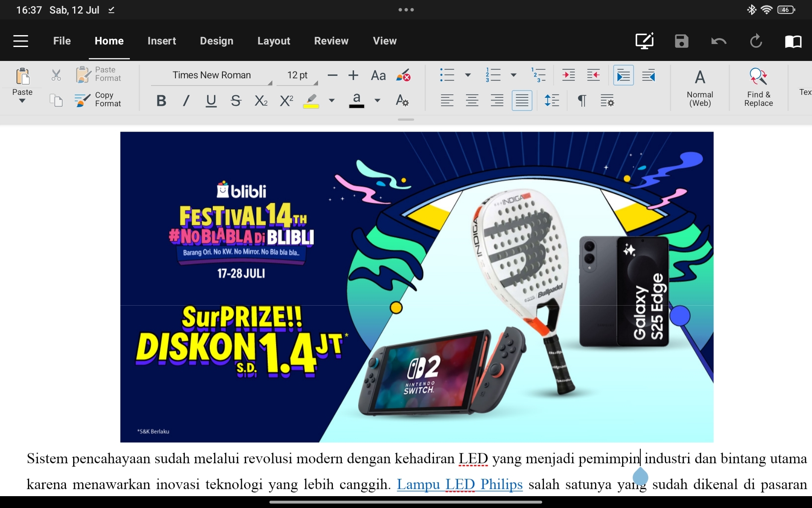Open Find & Replace

coord(759,88)
